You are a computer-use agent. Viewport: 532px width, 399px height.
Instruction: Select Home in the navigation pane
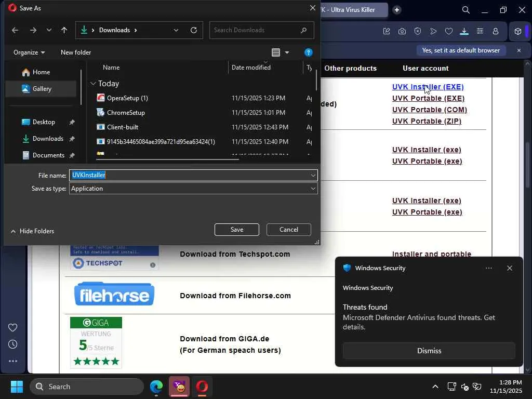pyautogui.click(x=41, y=72)
